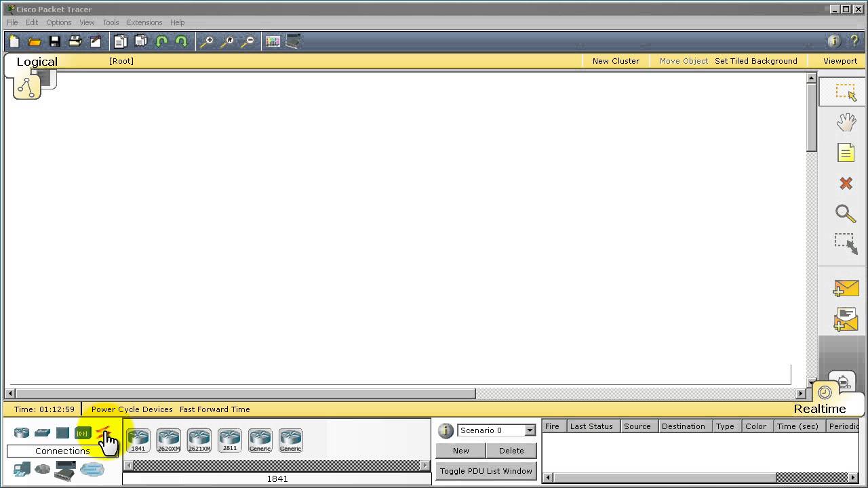The width and height of the screenshot is (868, 488).
Task: Open the Extensions menu
Action: tap(144, 22)
